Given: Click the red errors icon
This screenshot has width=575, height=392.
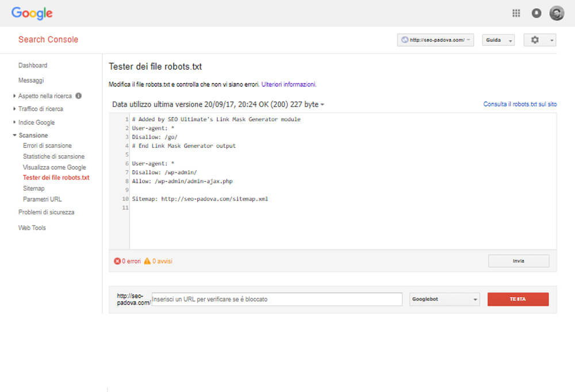Looking at the screenshot, I should point(117,261).
